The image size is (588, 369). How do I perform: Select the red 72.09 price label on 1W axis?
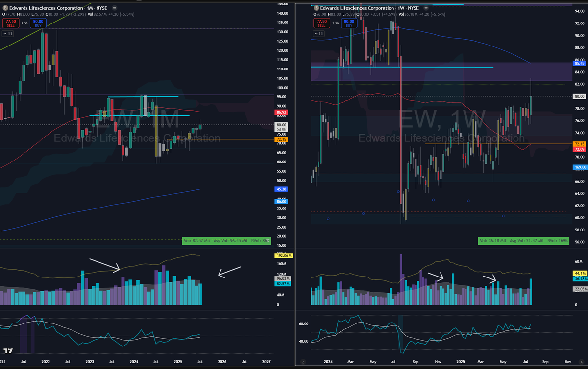click(x=579, y=149)
